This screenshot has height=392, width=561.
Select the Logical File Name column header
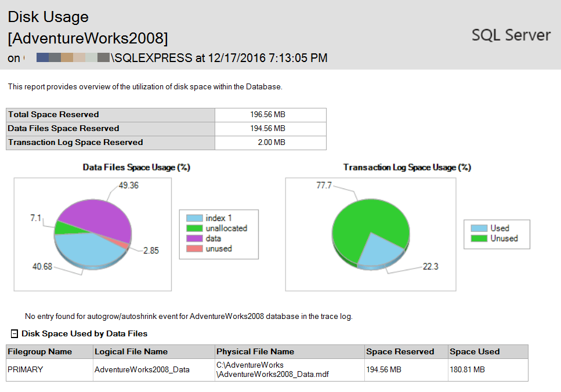[154, 351]
